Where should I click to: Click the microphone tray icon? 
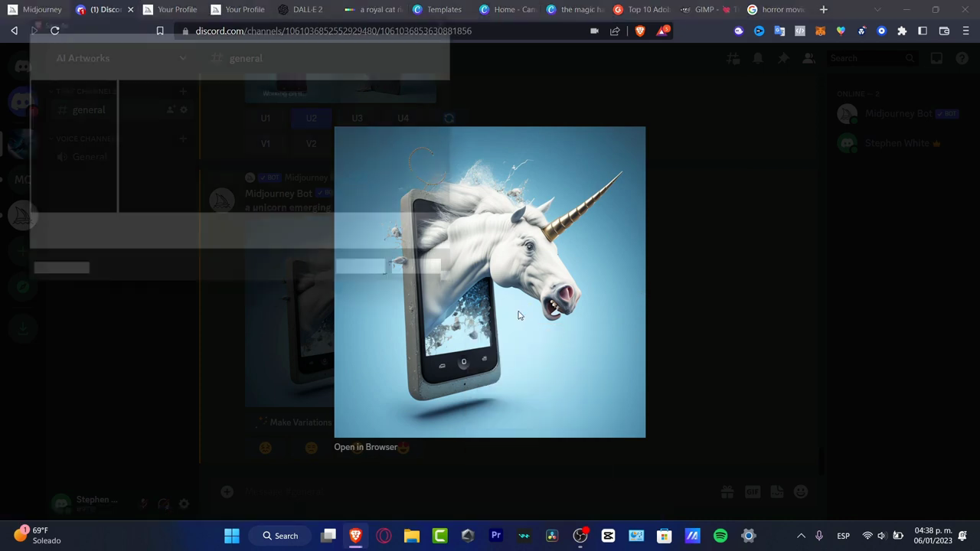(819, 536)
